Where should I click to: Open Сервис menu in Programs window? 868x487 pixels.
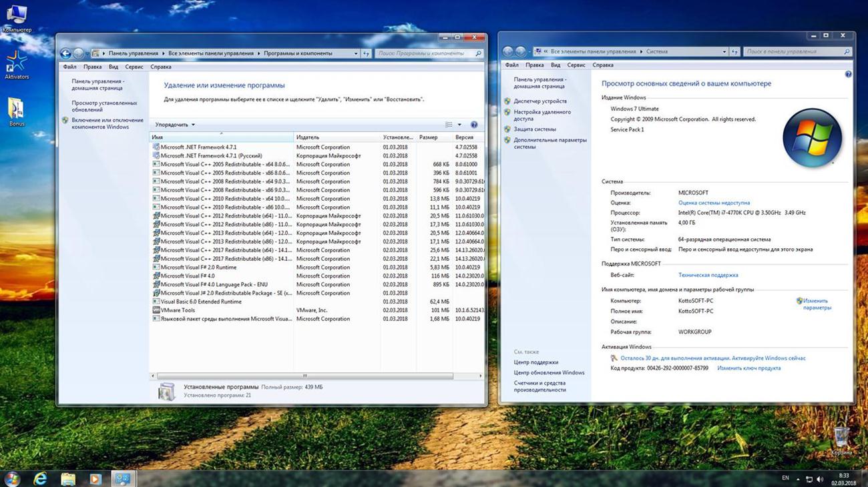(x=134, y=67)
